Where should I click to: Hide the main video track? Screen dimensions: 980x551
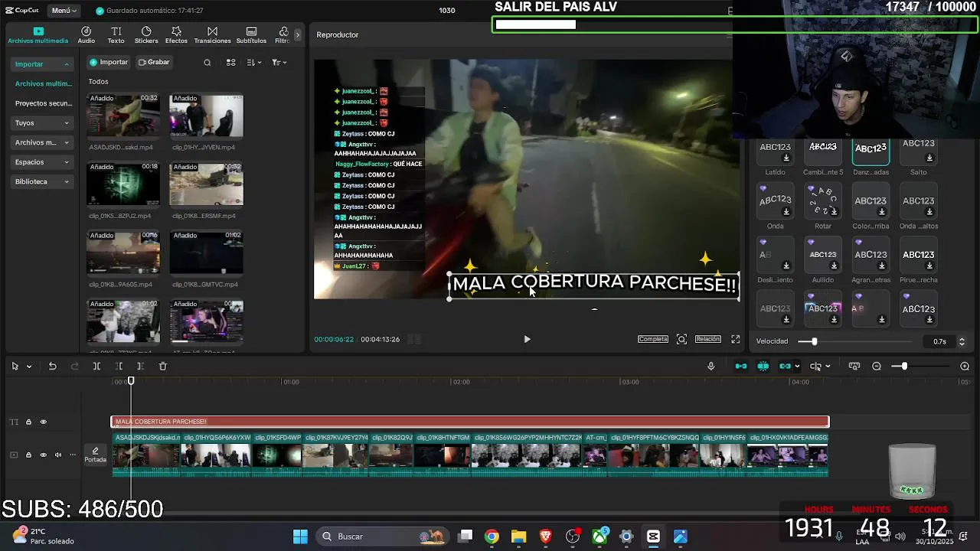(43, 455)
